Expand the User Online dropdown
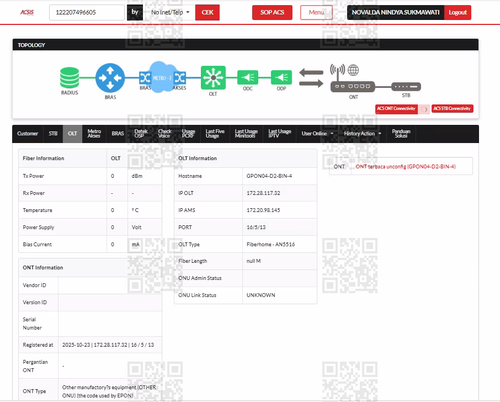The width and height of the screenshot is (500, 402). pyautogui.click(x=317, y=134)
